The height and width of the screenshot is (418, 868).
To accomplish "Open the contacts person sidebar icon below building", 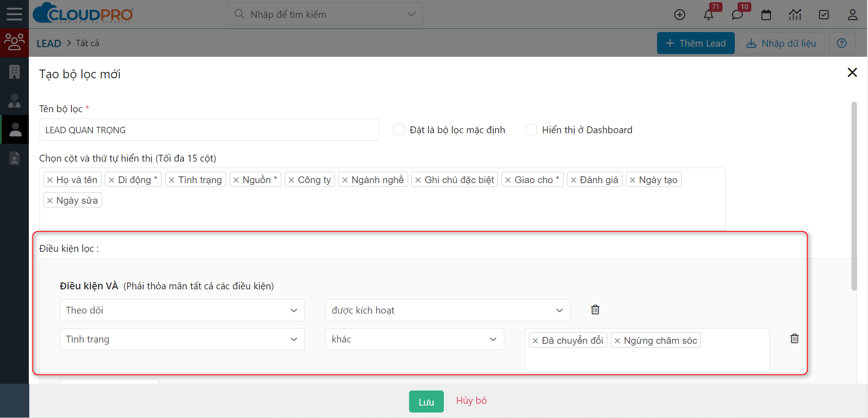I will 14,101.
